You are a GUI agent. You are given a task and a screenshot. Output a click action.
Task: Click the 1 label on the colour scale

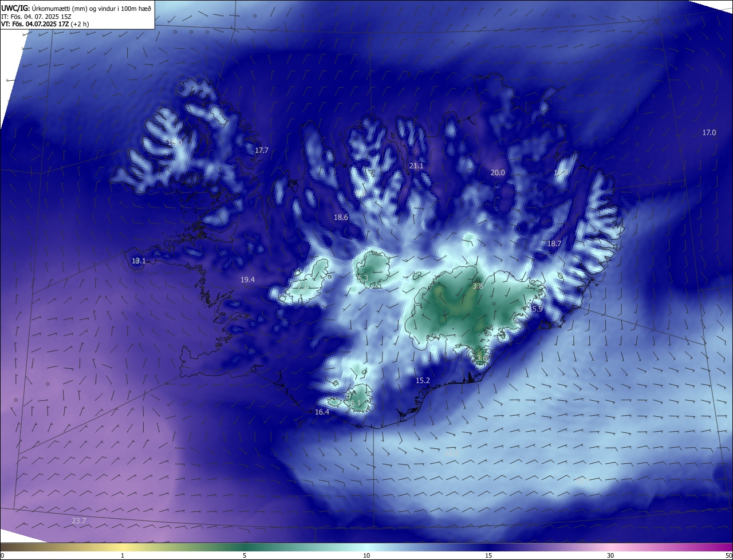123,555
